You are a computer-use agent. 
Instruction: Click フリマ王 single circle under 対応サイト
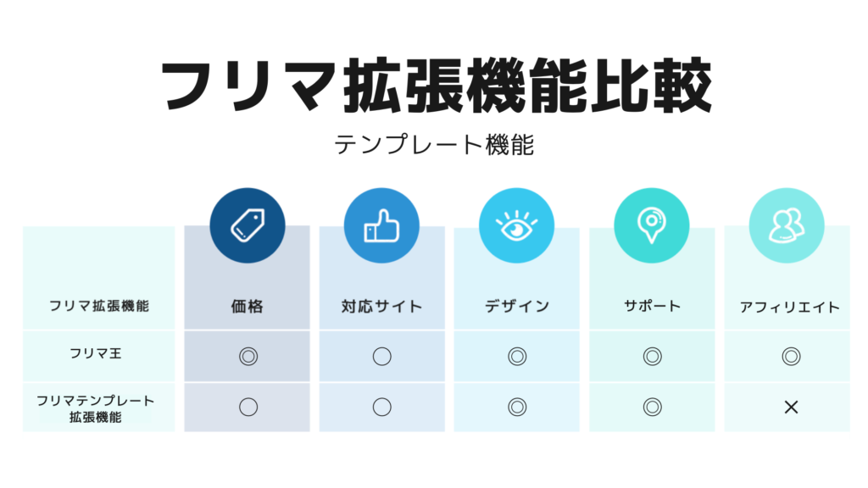coord(381,357)
